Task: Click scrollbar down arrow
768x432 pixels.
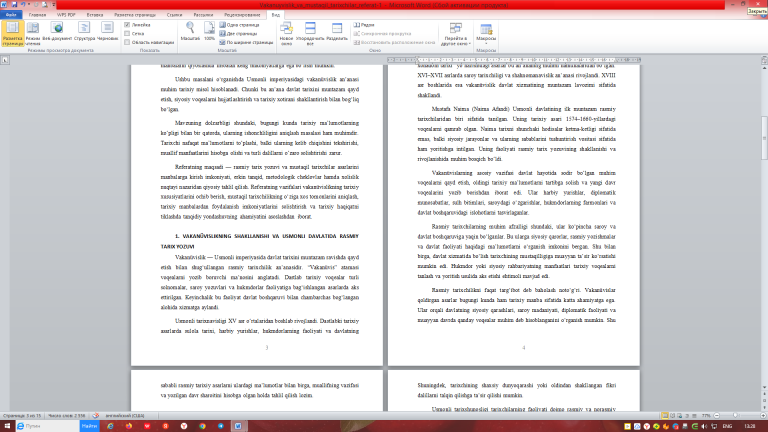Action: tap(764, 387)
